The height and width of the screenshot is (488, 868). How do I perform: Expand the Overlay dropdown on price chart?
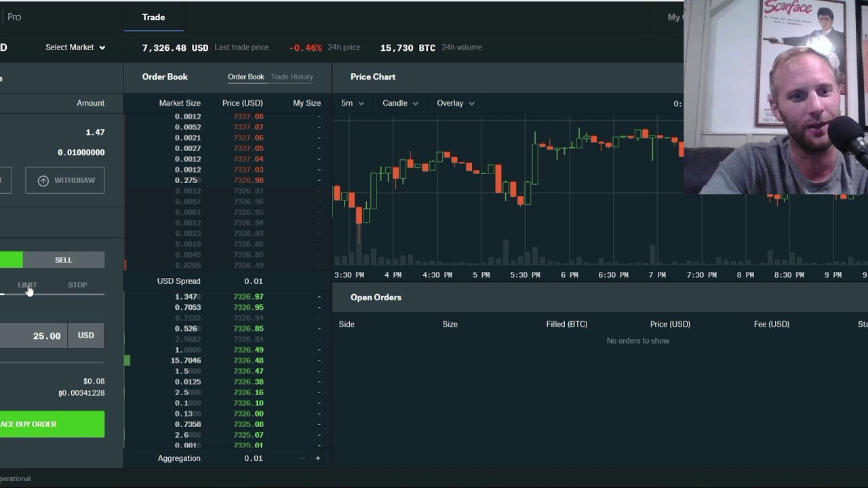pos(456,103)
